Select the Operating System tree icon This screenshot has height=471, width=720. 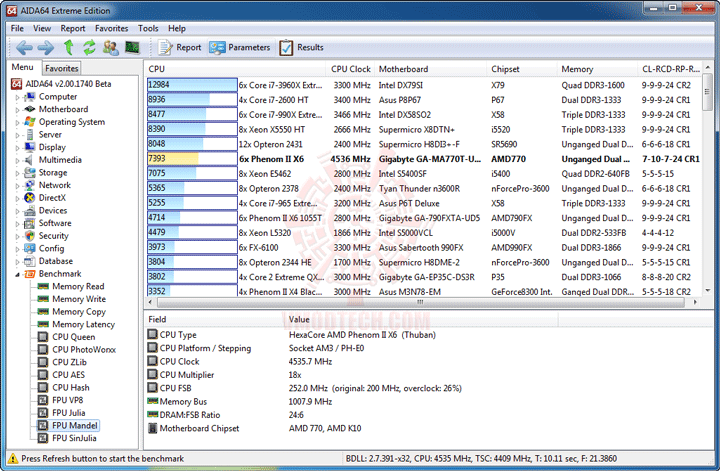[30, 122]
